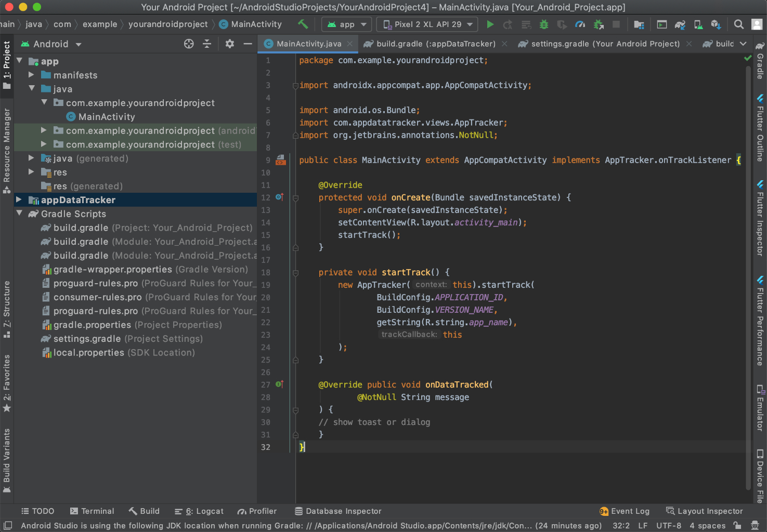767x532 pixels.
Task: Open Gradle tool window on right
Action: point(760,60)
